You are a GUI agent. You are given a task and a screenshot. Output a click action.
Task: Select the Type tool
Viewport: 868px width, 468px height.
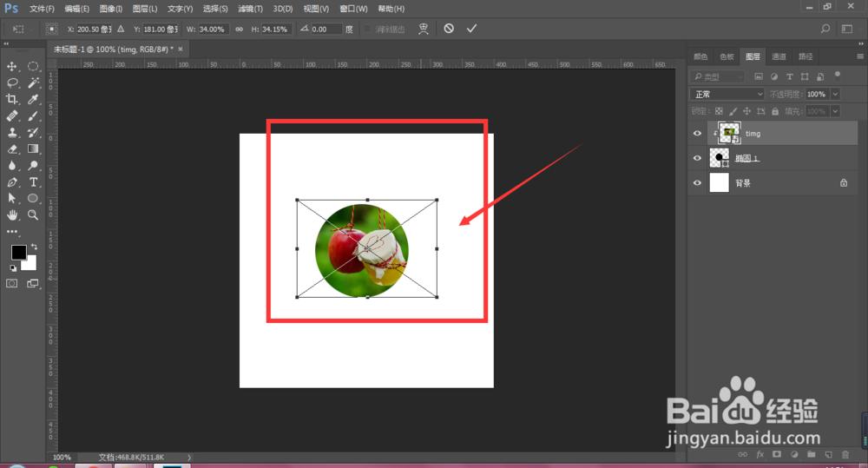pyautogui.click(x=33, y=181)
